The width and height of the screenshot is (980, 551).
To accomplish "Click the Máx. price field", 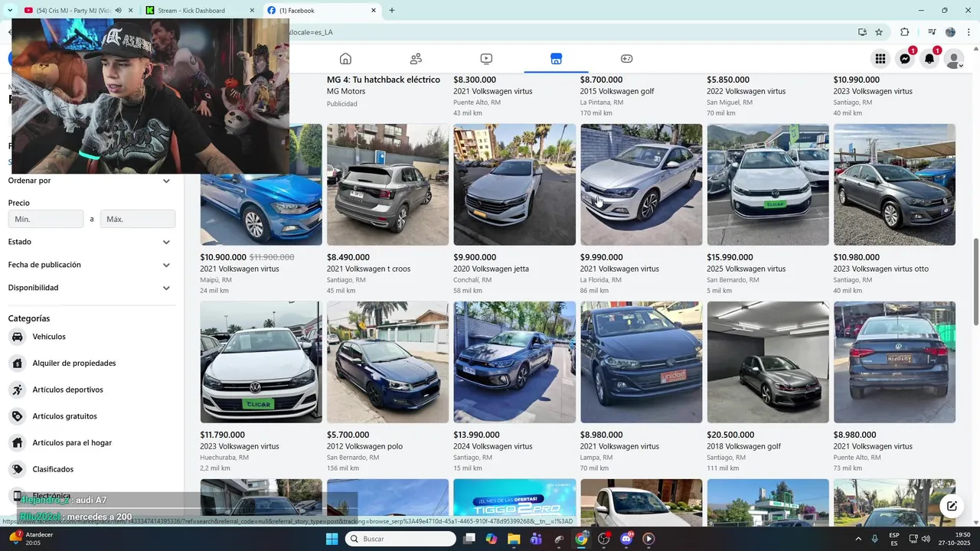I will (x=138, y=219).
